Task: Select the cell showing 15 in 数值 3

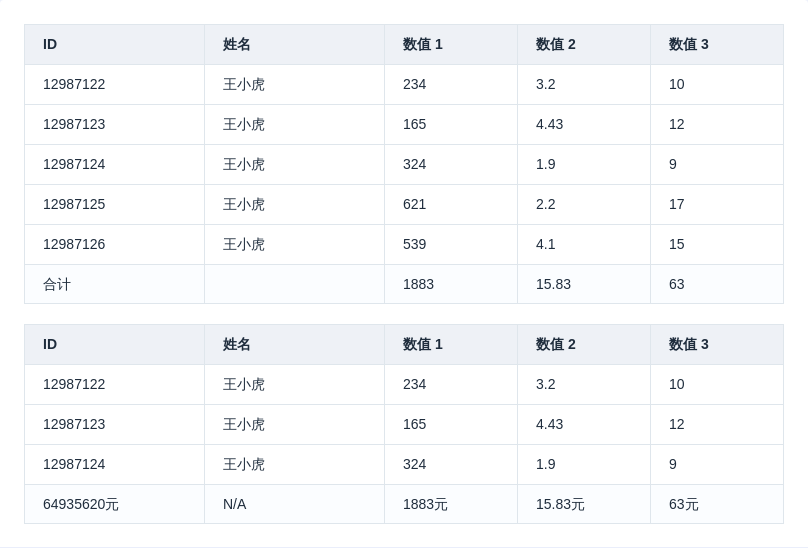Action: click(x=677, y=244)
